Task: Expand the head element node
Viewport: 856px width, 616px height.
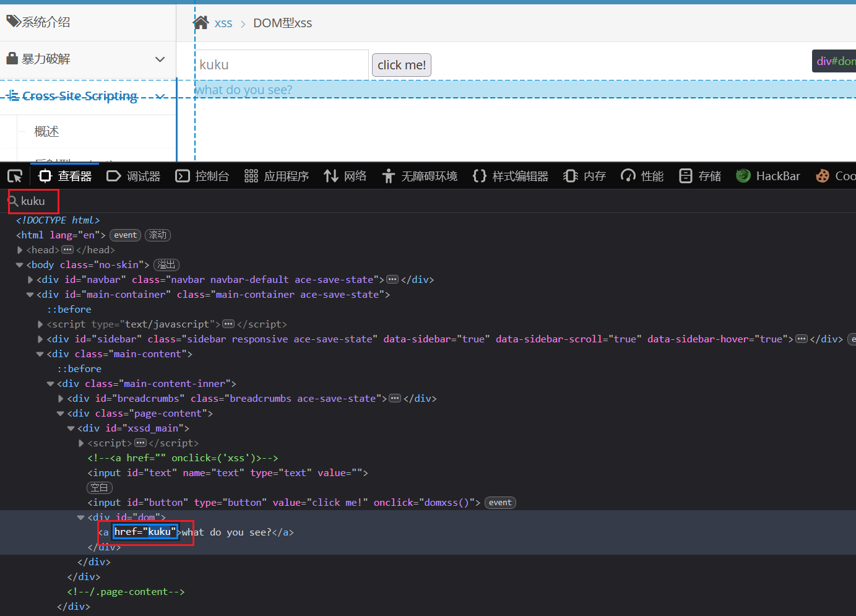Action: tap(20, 250)
